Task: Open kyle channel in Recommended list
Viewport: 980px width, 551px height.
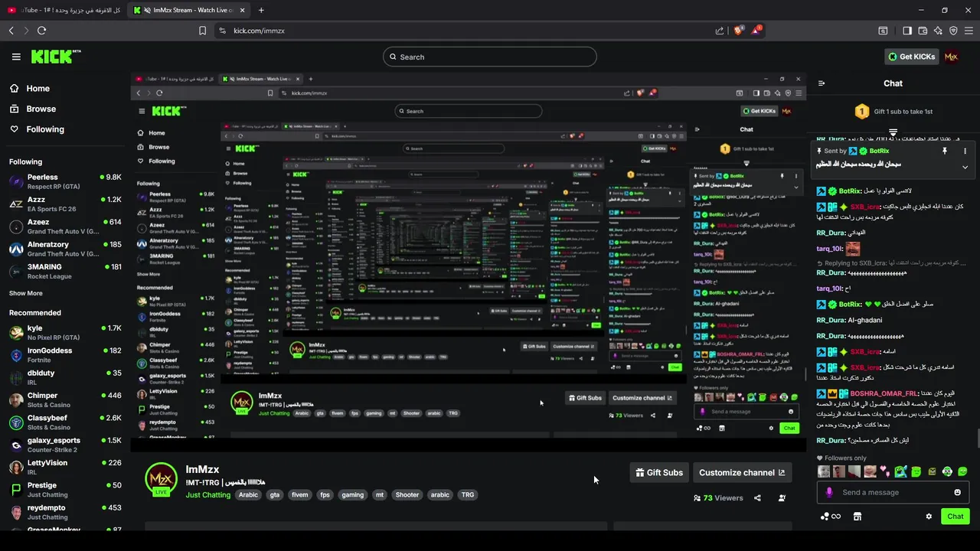Action: [65, 332]
